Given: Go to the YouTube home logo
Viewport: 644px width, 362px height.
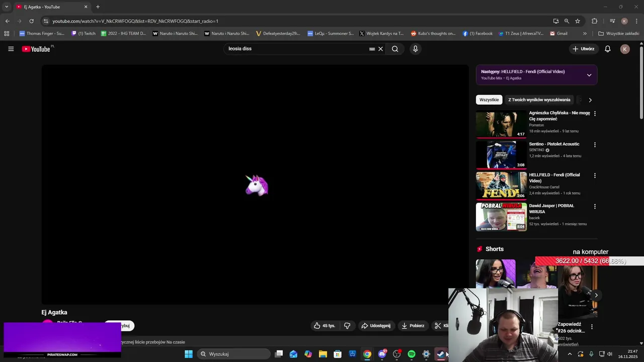Looking at the screenshot, I should 36,49.
